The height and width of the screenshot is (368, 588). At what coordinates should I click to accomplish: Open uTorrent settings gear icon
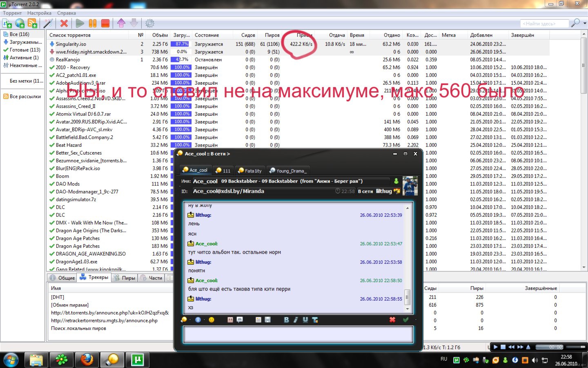click(150, 23)
